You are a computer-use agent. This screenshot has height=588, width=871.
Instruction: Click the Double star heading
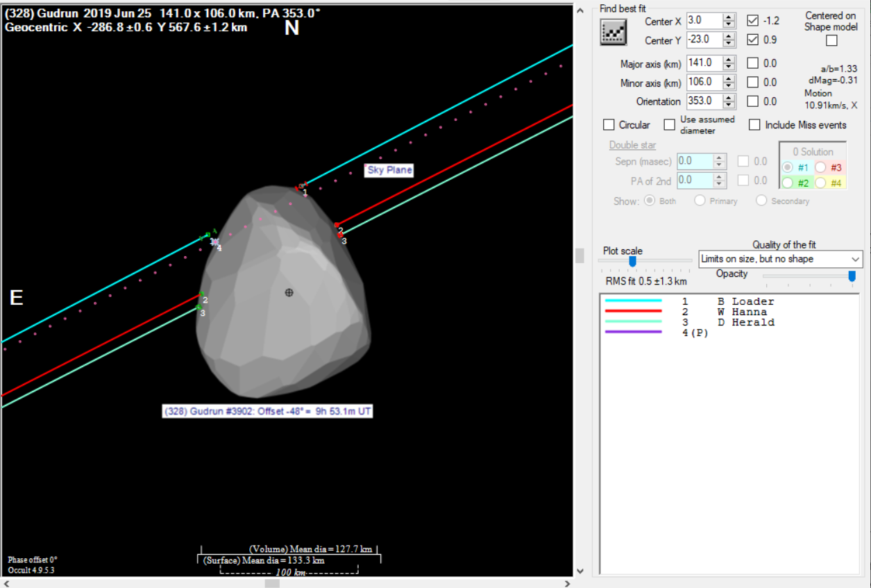633,145
